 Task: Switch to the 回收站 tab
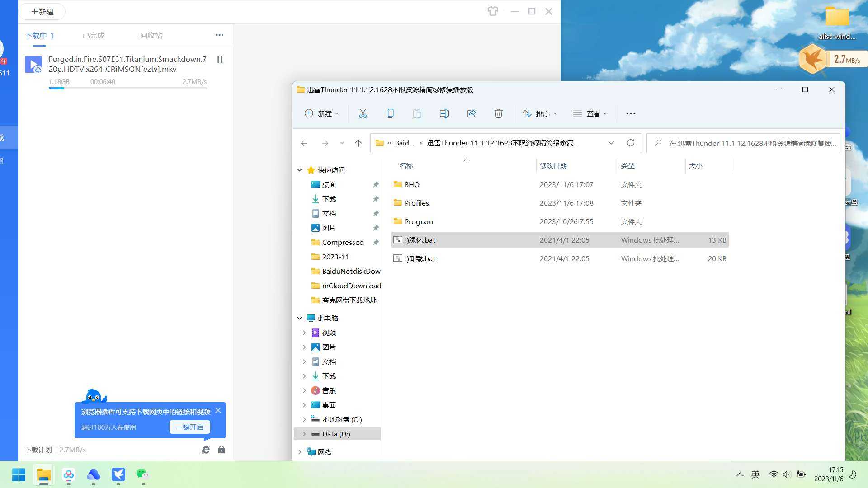pyautogui.click(x=151, y=35)
